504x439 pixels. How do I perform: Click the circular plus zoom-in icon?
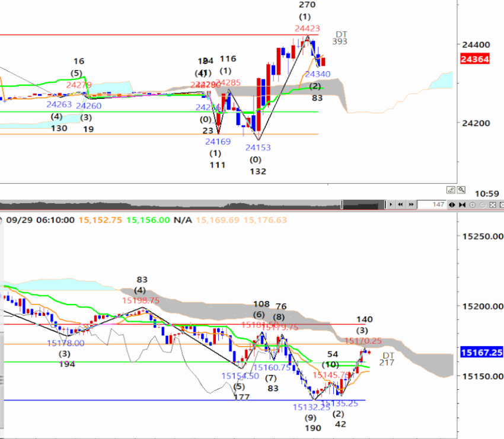[x=472, y=205]
